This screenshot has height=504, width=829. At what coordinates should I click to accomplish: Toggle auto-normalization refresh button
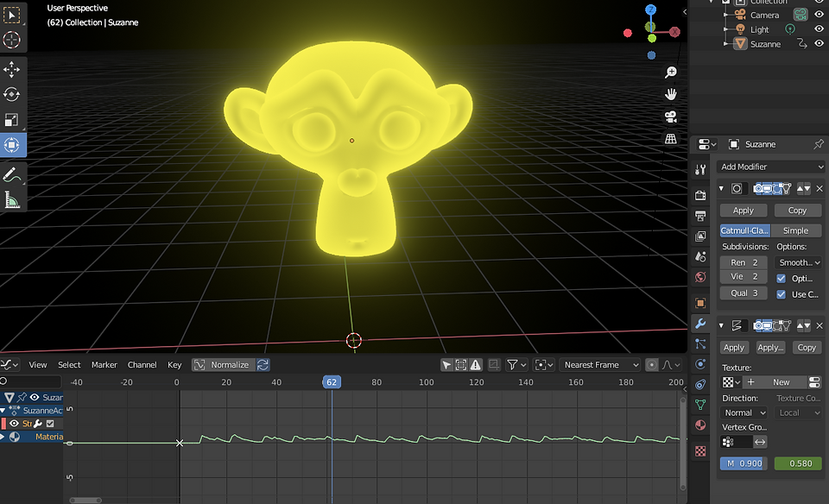(x=263, y=364)
